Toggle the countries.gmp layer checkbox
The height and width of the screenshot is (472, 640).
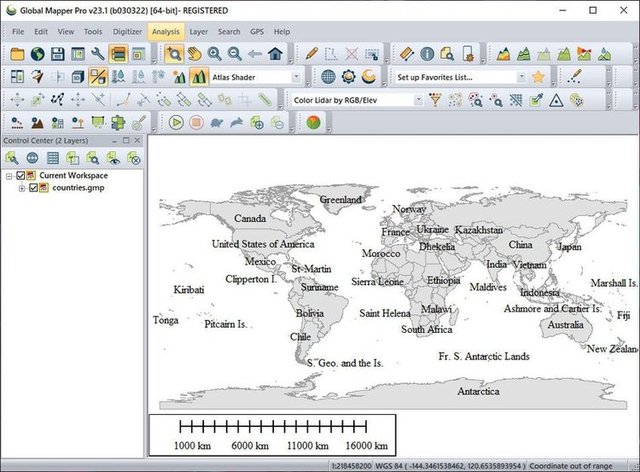pyautogui.click(x=33, y=188)
